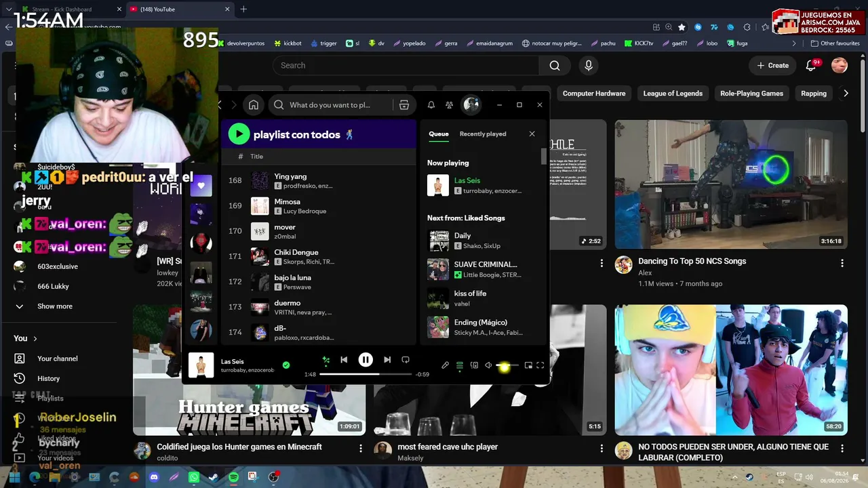Viewport: 868px width, 488px height.
Task: Select Daily in the queue
Action: [x=484, y=241]
